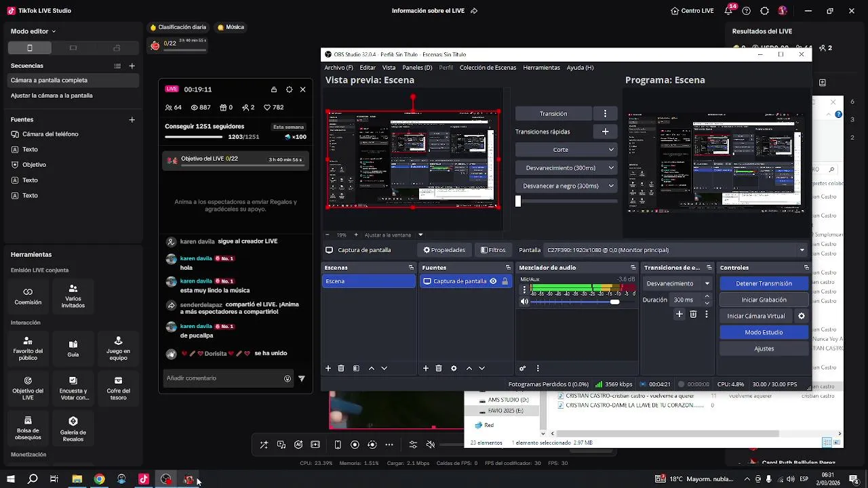
Task: Open magic effects wand in TikTok toolbar
Action: coord(264,445)
